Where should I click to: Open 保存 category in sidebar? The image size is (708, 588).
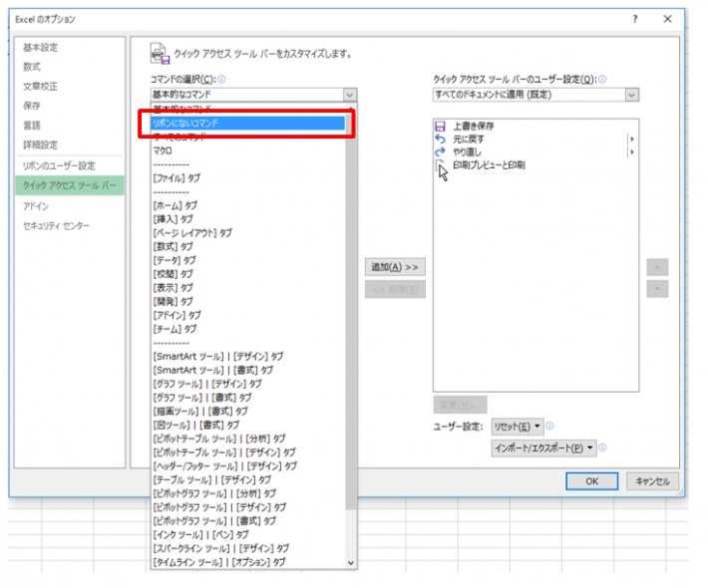pos(32,106)
